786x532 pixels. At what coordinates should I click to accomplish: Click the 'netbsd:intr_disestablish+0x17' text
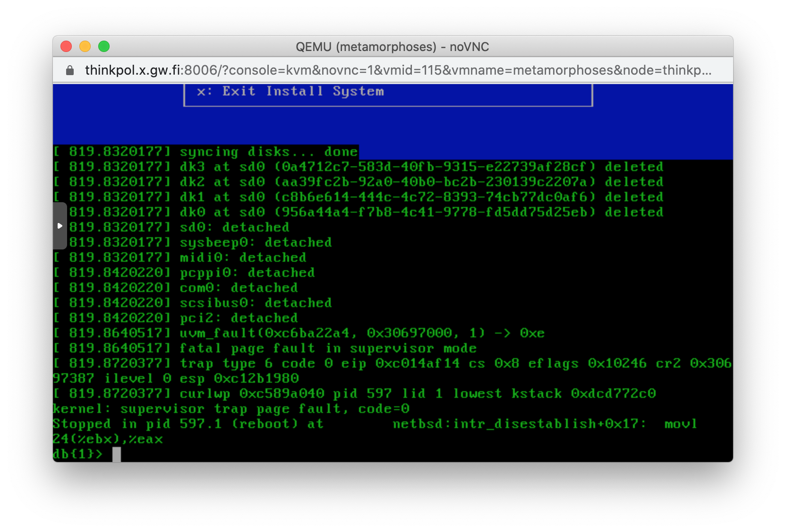(519, 424)
